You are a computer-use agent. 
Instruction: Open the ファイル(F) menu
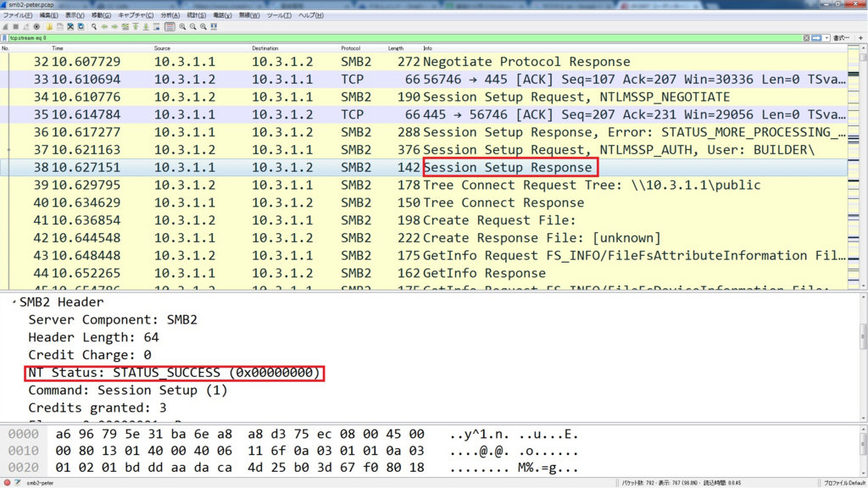(18, 15)
